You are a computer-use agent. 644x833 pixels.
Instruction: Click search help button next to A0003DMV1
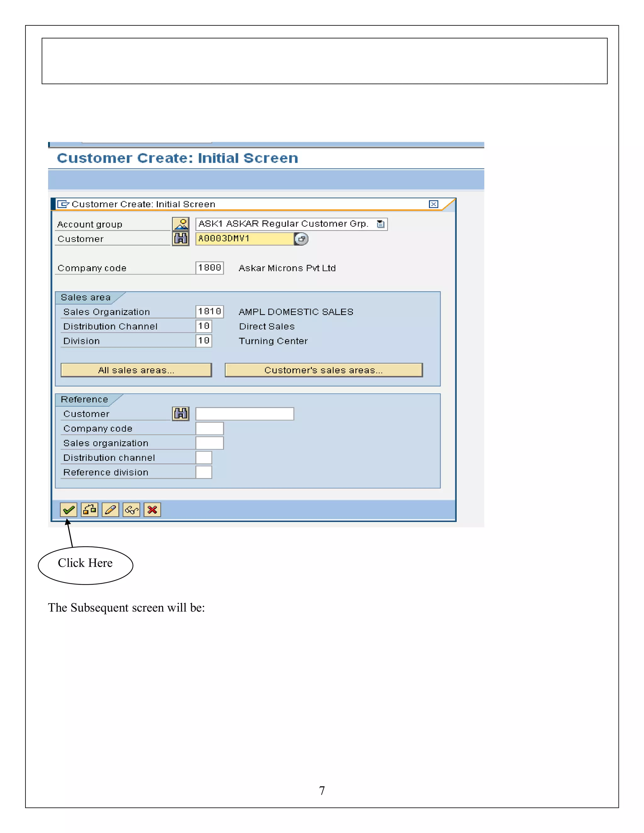301,239
